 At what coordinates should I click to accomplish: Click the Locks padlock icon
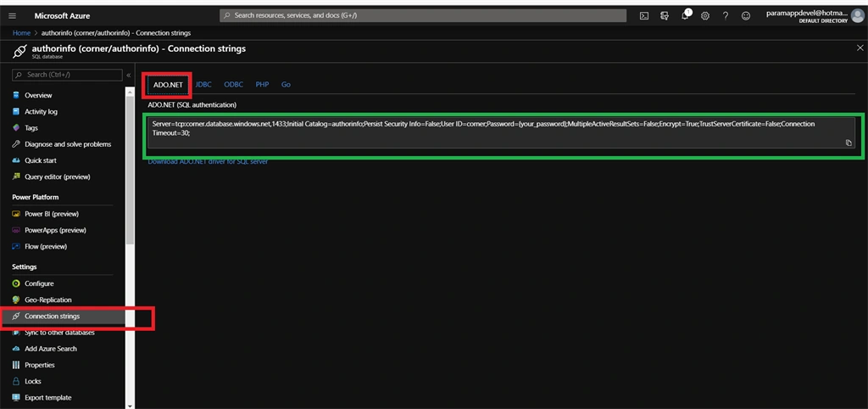coord(16,381)
